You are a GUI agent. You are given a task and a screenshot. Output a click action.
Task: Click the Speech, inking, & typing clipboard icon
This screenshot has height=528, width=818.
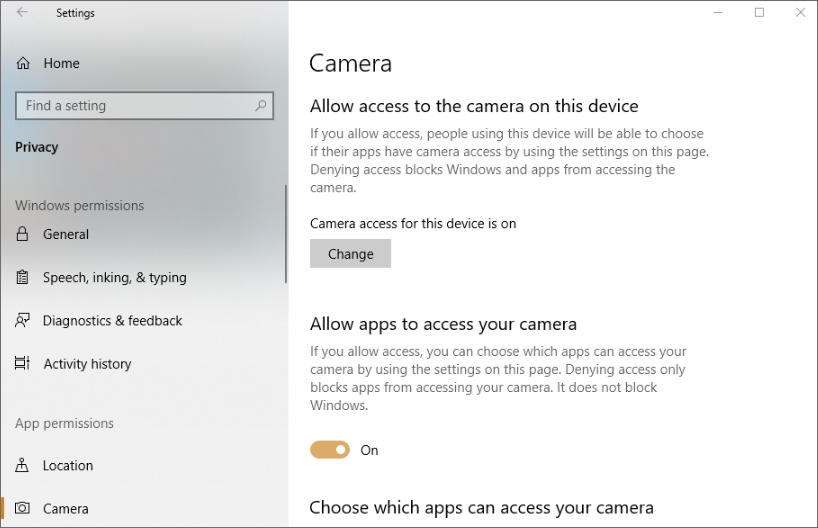pyautogui.click(x=22, y=277)
